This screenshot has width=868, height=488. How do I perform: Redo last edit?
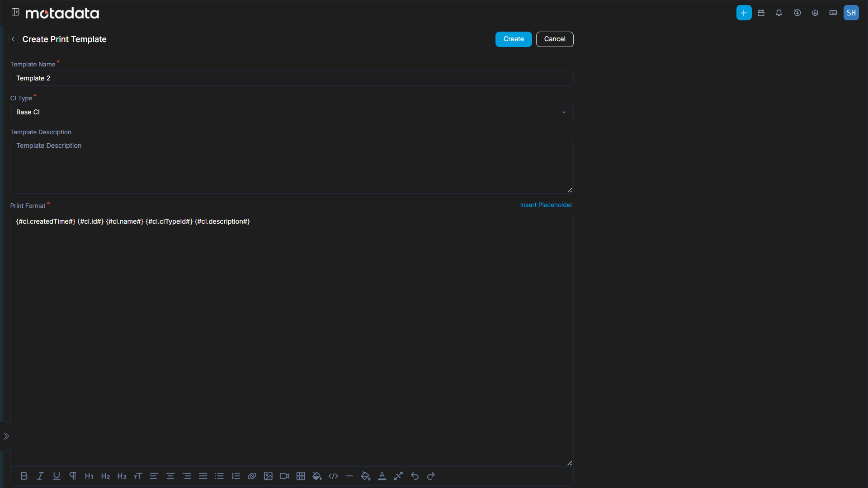431,476
